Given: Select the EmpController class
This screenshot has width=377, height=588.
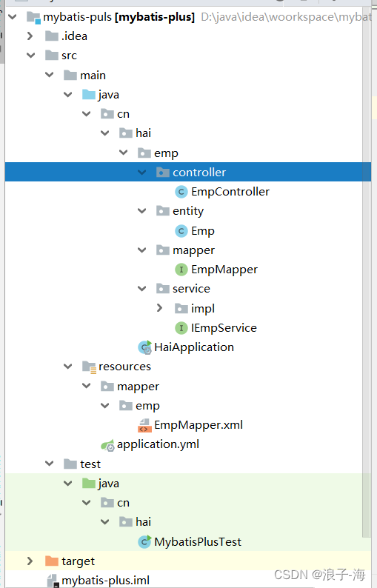Looking at the screenshot, I should [x=230, y=192].
